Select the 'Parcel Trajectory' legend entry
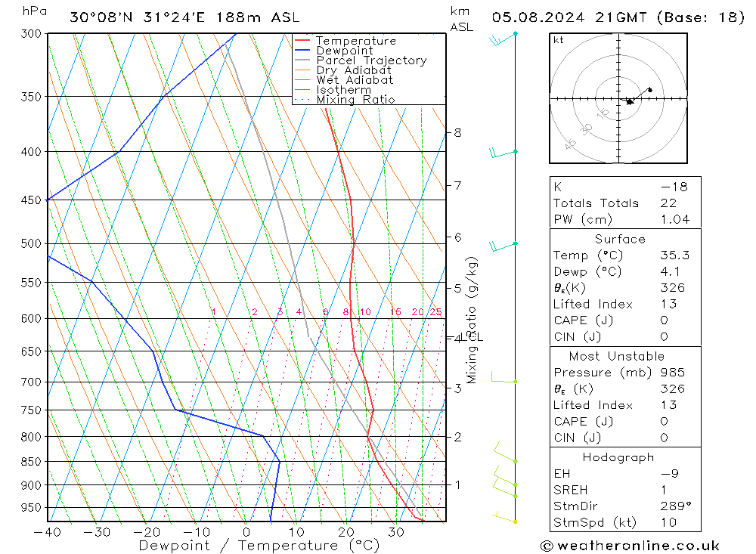The height and width of the screenshot is (554, 756). (371, 60)
